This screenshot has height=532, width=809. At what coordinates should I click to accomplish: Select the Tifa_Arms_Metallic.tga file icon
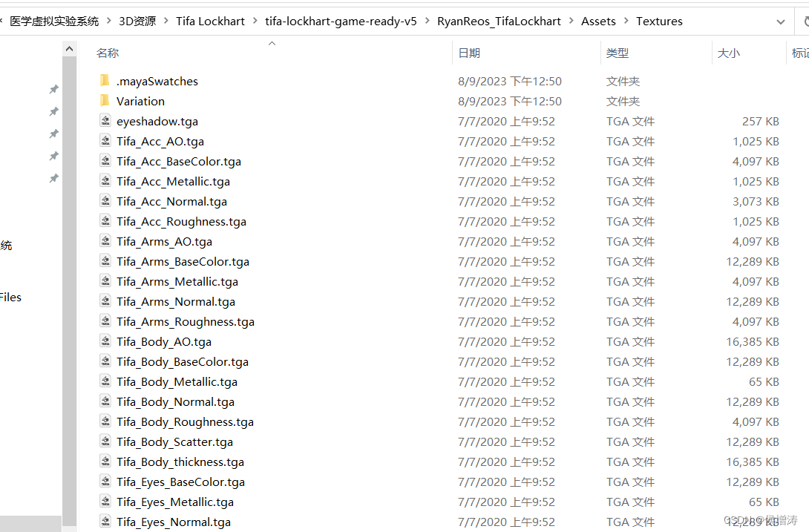point(105,281)
